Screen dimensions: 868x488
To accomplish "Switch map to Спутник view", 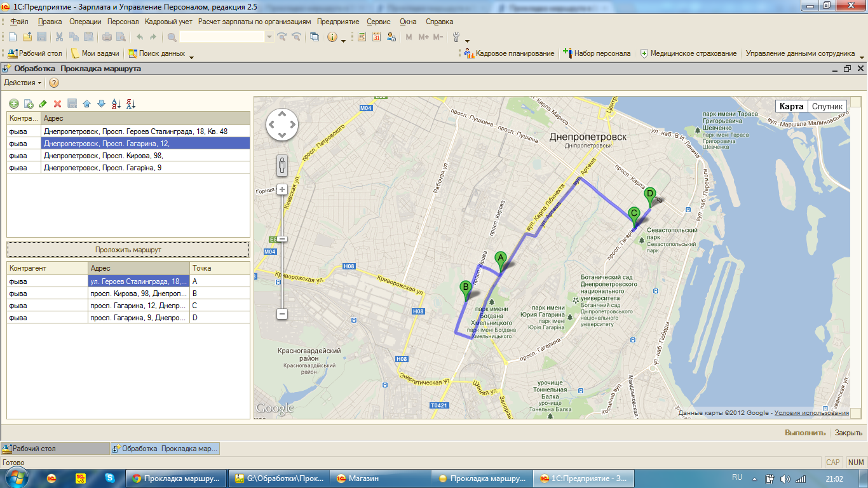I will [x=827, y=106].
